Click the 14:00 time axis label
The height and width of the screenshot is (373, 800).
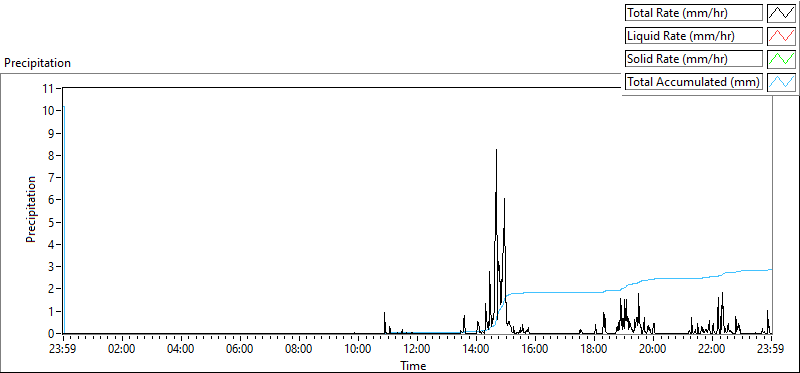click(476, 350)
